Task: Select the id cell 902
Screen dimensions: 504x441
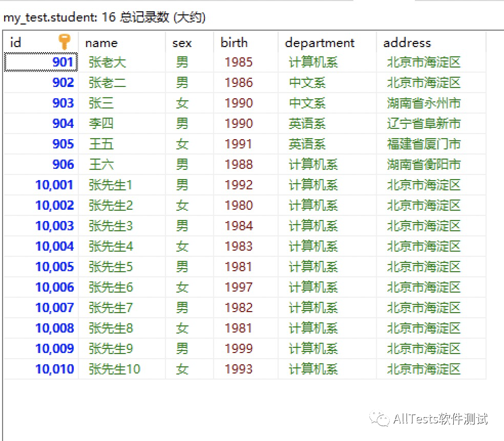Action: click(41, 83)
